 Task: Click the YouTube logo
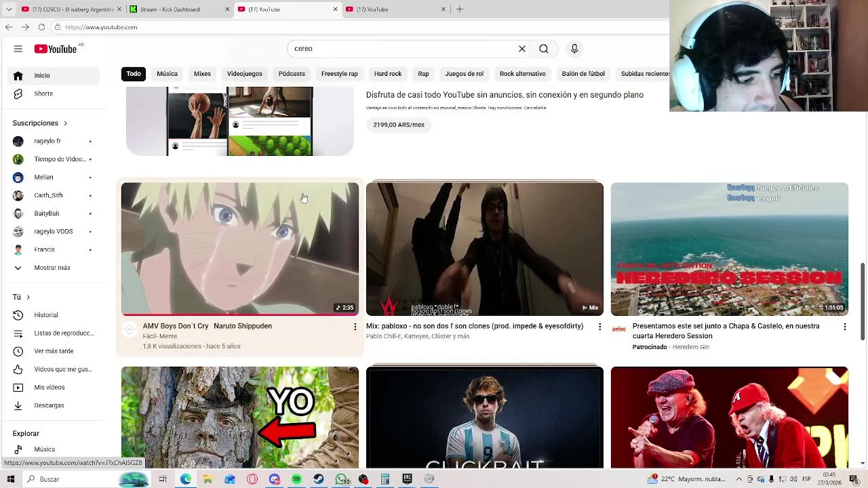(56, 49)
